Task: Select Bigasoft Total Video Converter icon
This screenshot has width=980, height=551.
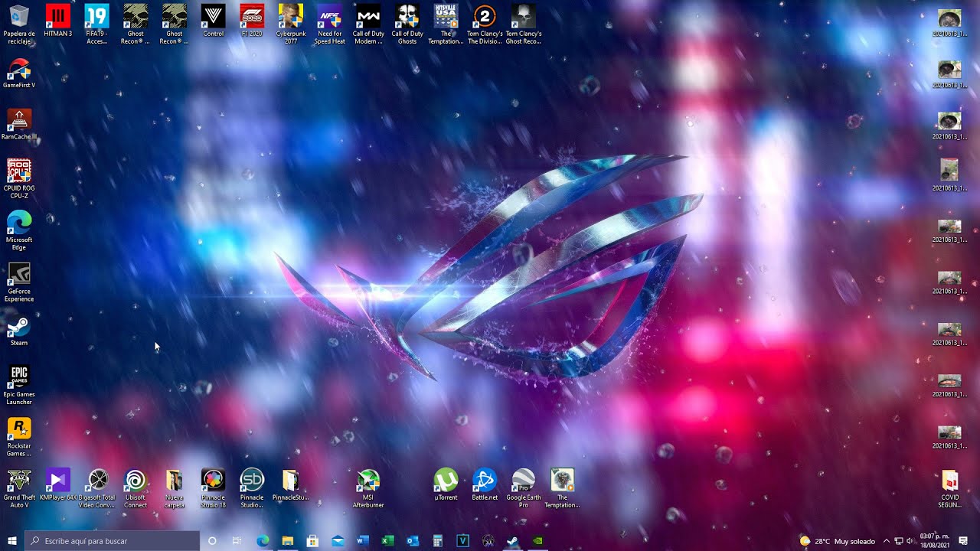Action: tap(96, 488)
